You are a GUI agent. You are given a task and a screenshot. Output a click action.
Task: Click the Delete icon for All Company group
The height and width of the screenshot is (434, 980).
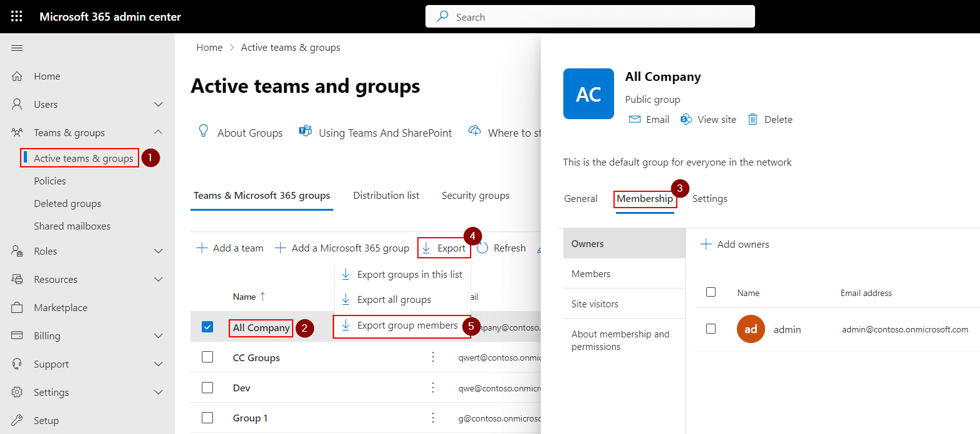tap(753, 119)
